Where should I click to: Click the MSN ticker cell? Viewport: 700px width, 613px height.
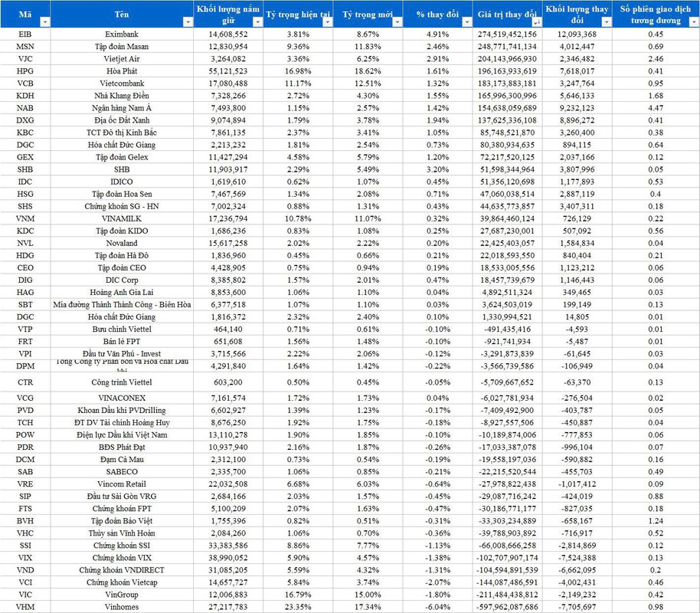(x=25, y=47)
